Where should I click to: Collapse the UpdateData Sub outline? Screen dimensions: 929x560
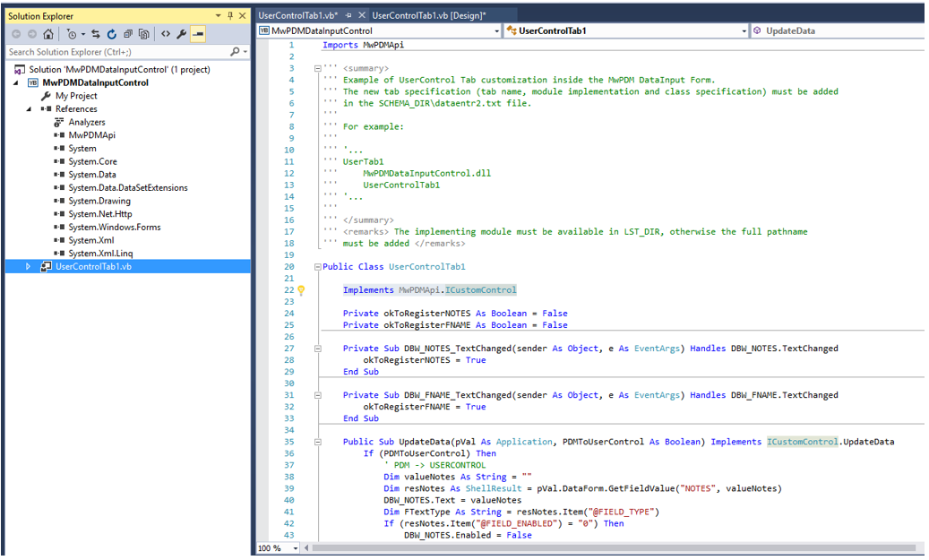[x=317, y=442]
